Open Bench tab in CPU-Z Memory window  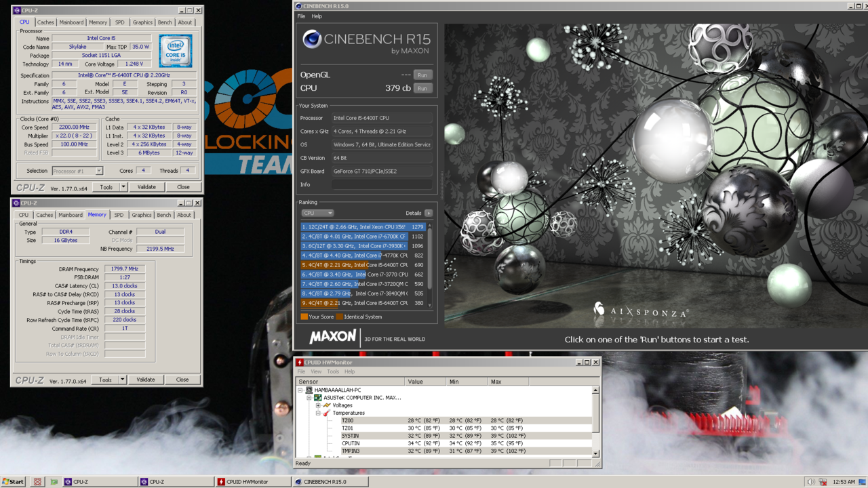tap(164, 215)
